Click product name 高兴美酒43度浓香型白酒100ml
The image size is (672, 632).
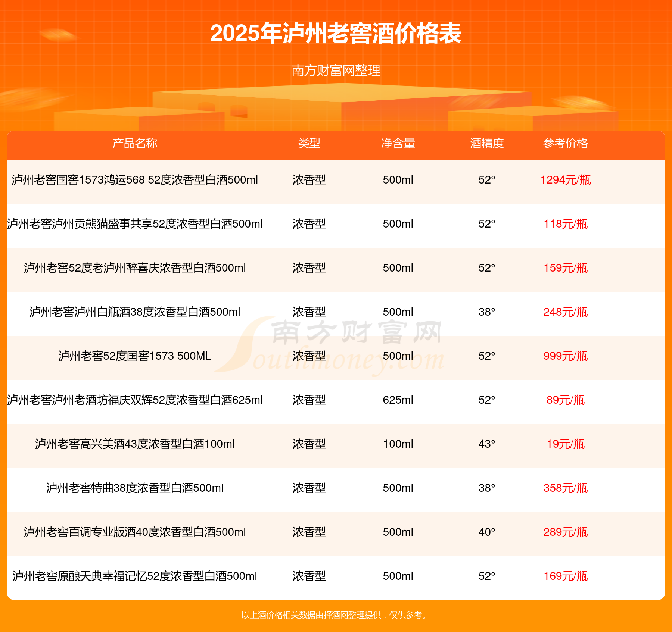135,444
